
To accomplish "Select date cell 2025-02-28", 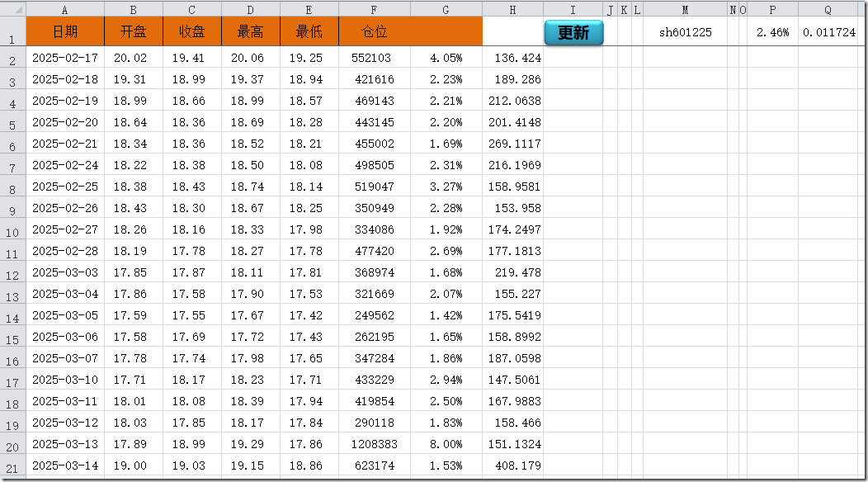I will click(x=65, y=250).
